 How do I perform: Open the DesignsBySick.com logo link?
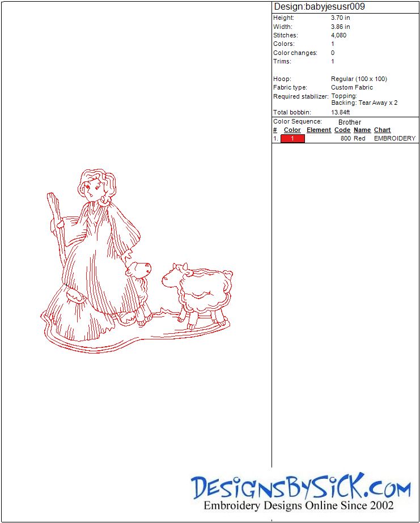tap(300, 487)
